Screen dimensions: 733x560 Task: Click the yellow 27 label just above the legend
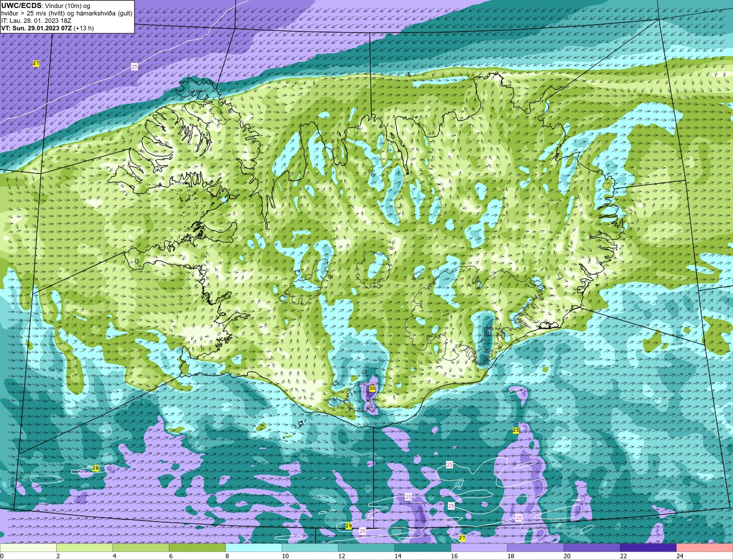(462, 538)
